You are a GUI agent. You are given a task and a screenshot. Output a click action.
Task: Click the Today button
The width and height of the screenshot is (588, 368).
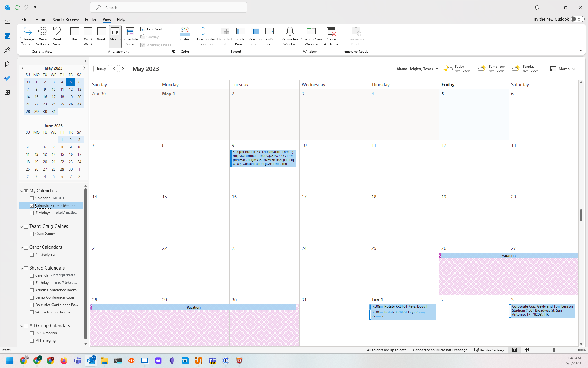[101, 69]
